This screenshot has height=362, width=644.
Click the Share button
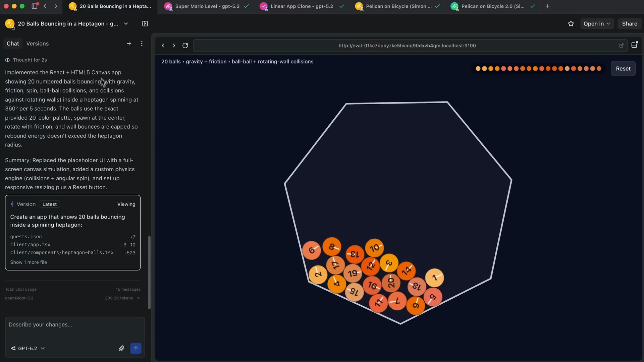(x=630, y=23)
